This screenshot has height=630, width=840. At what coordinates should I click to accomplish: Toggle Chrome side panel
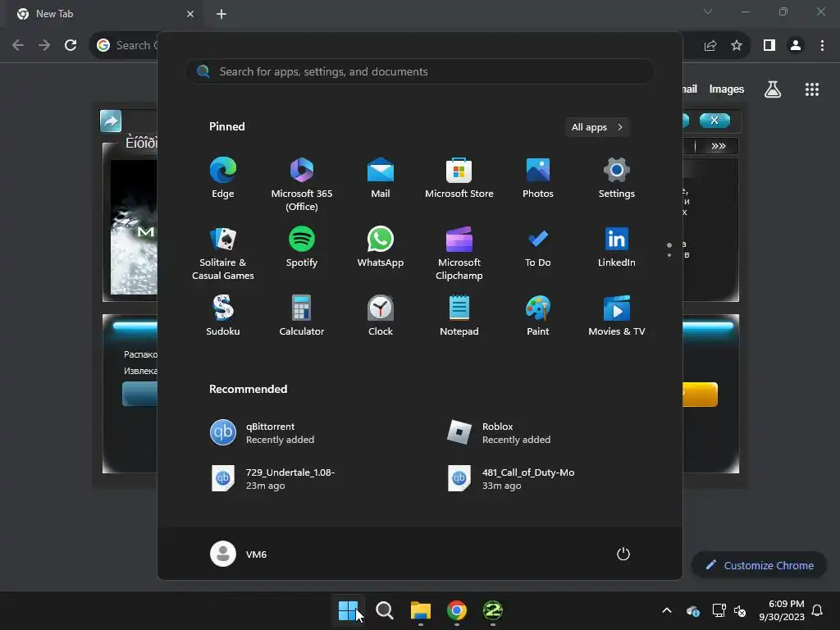point(769,46)
